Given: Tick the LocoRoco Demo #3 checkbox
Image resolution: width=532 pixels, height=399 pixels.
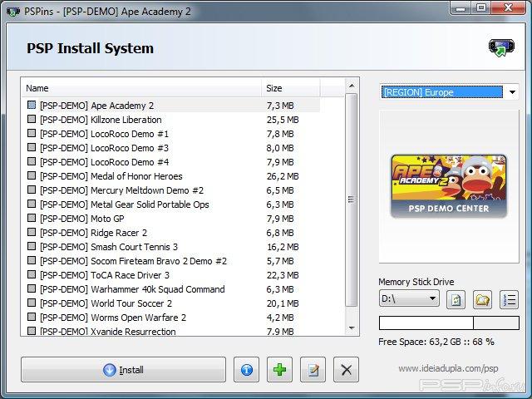Looking at the screenshot, I should tap(32, 147).
